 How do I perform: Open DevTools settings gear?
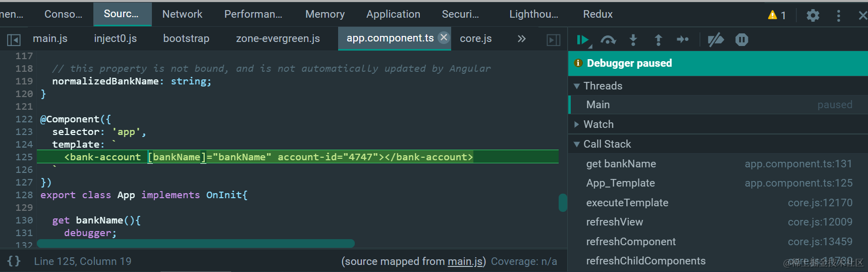(x=812, y=15)
